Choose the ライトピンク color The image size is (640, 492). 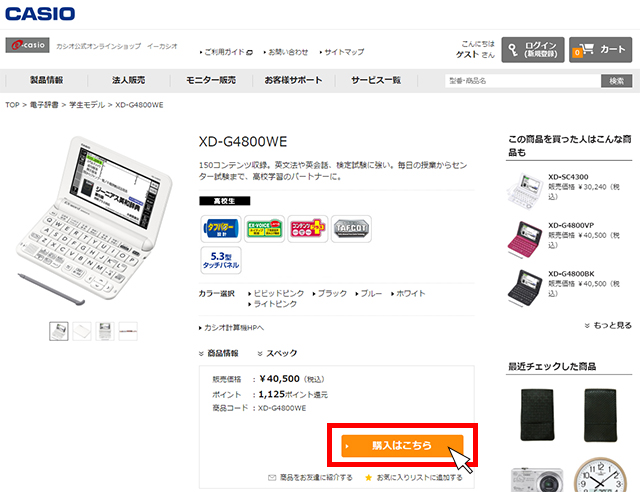pyautogui.click(x=273, y=304)
